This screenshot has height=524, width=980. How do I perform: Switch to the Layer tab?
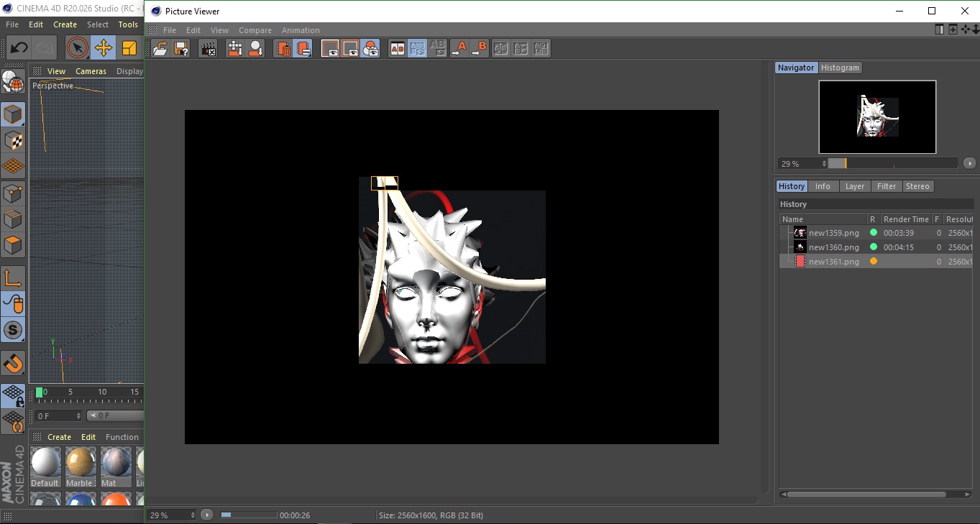854,186
